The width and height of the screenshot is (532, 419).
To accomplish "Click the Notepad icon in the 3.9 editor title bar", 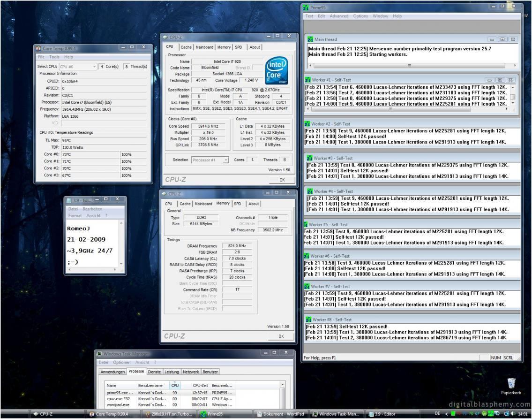I will (69, 201).
